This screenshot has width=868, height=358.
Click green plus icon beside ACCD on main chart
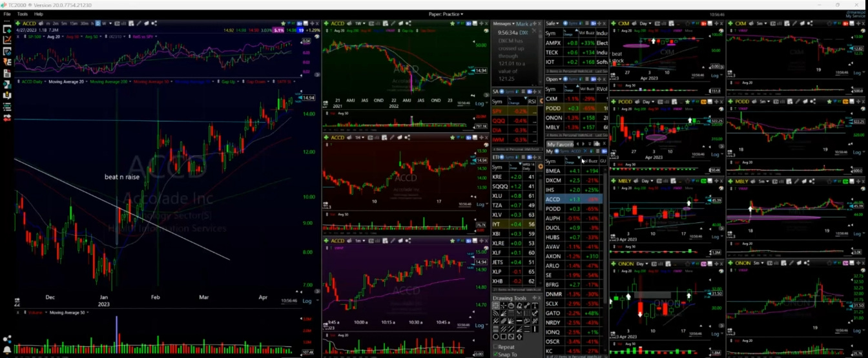17,24
